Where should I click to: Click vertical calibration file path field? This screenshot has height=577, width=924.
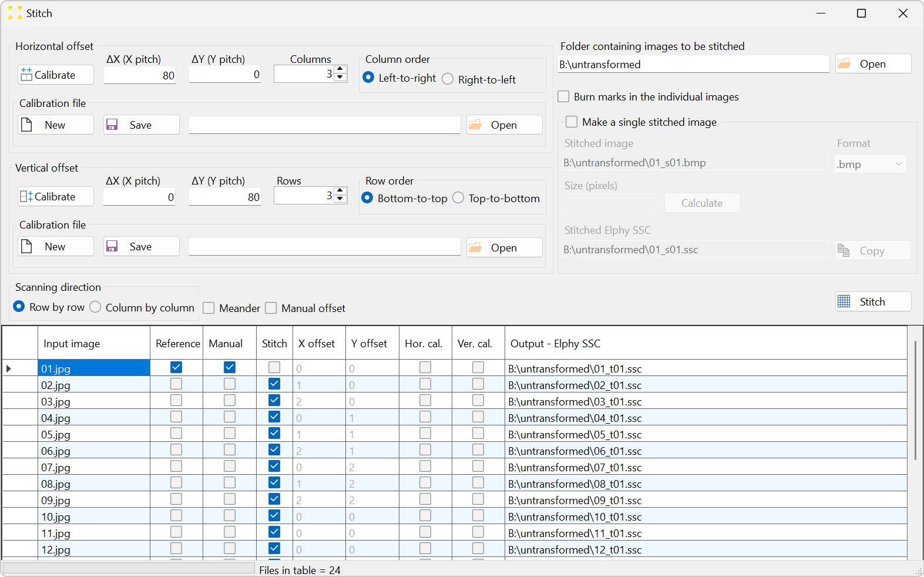click(324, 247)
